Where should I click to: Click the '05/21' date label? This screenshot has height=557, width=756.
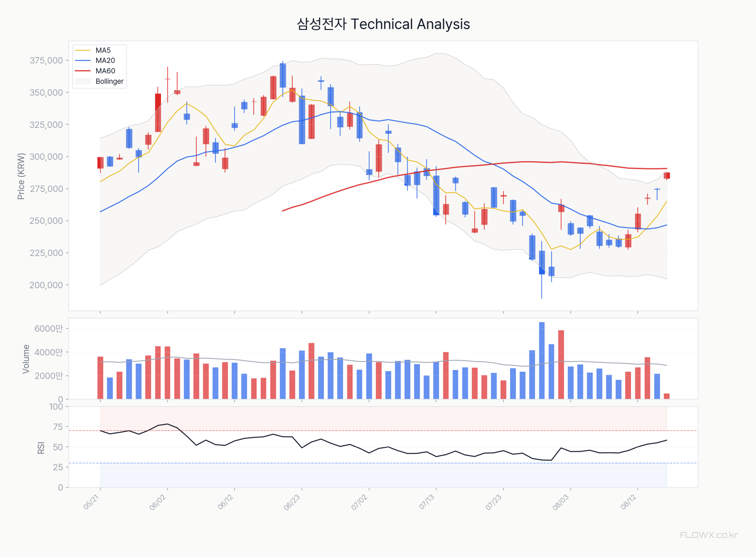91,502
